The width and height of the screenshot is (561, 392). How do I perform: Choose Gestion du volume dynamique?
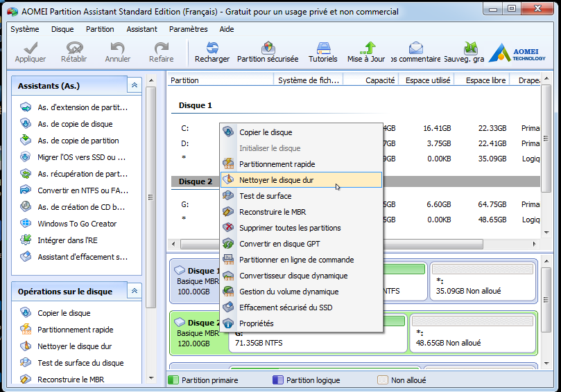click(x=301, y=292)
